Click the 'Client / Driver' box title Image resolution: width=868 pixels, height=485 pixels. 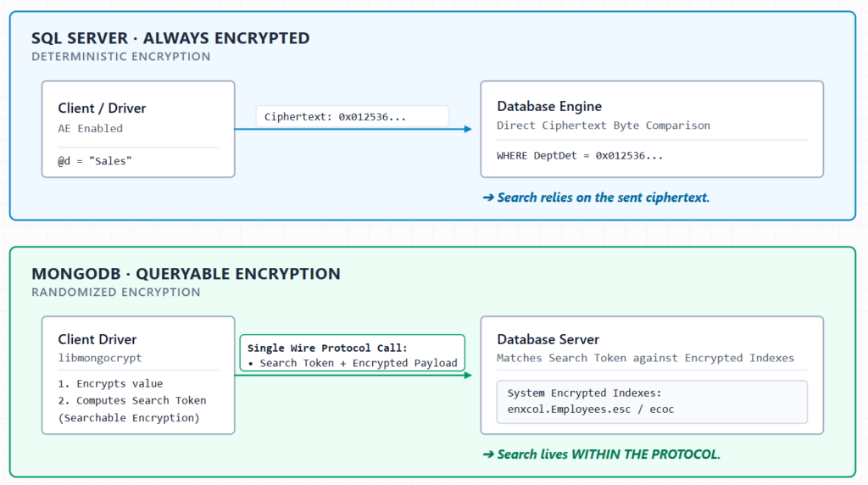coord(102,108)
